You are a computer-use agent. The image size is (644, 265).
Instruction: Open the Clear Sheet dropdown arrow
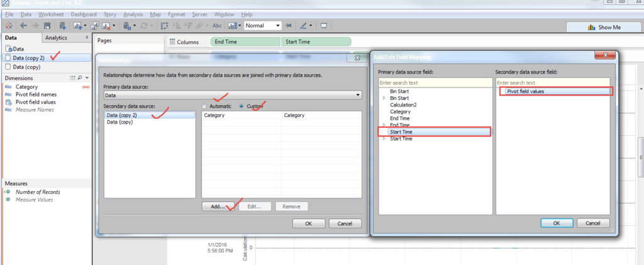pyautogui.click(x=114, y=26)
